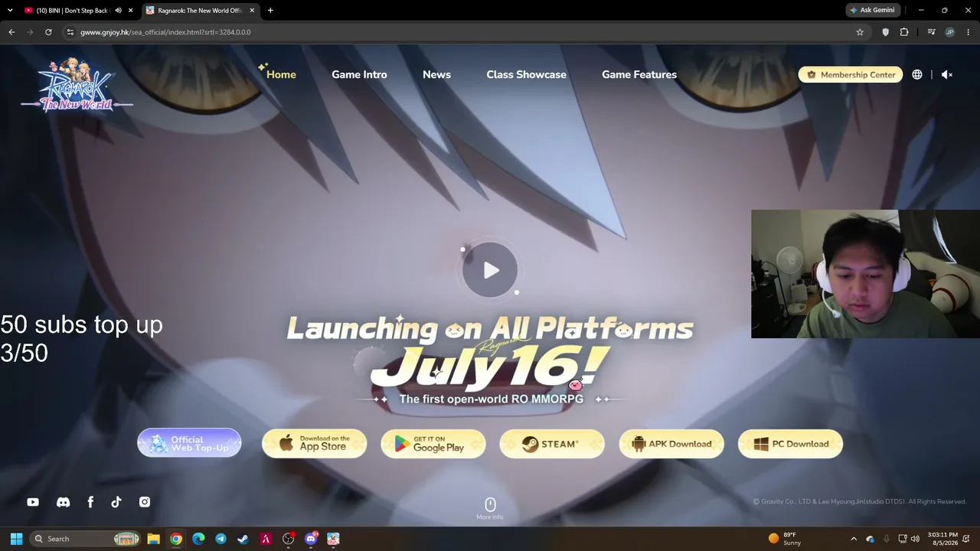This screenshot has height=551, width=980.
Task: Open the volume control in system tray
Action: pyautogui.click(x=915, y=539)
